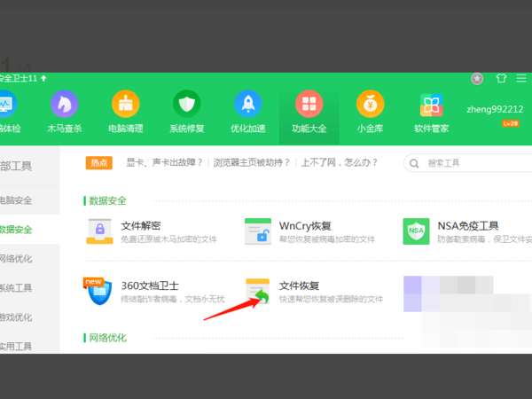Open the 360文档卫士 document guard
This screenshot has width=532, height=399.
100,292
